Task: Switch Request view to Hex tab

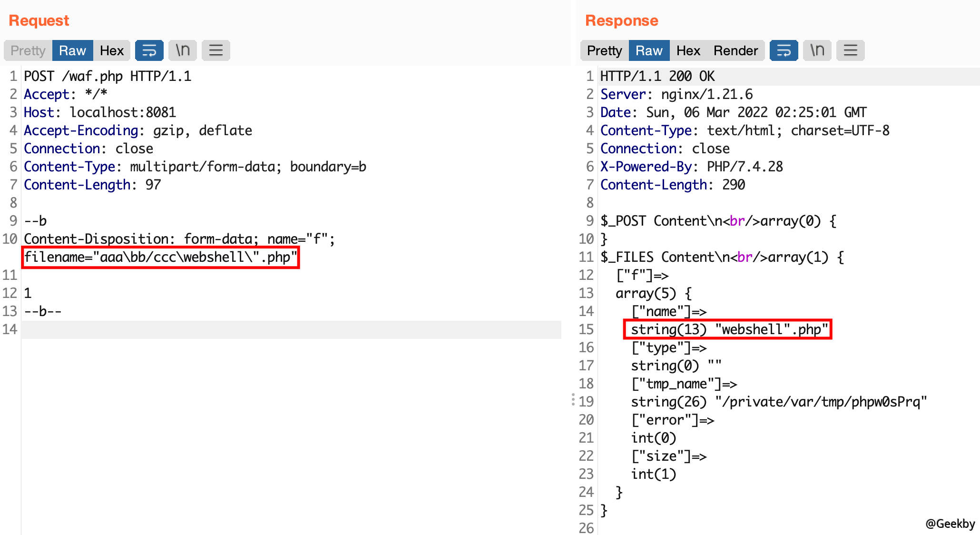Action: 112,50
